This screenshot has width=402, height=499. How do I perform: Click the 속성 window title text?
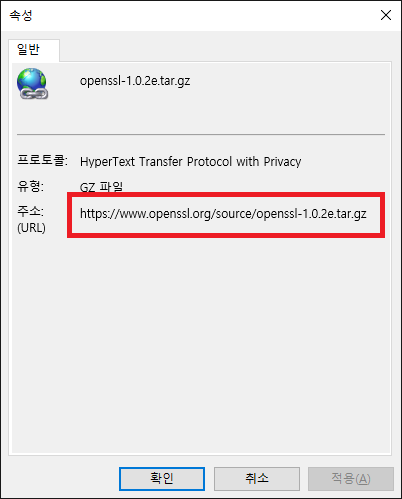21,15
